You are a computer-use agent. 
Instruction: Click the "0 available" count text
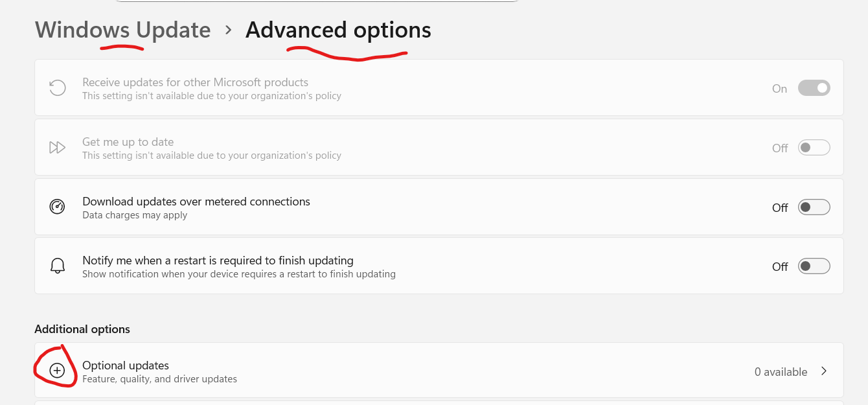click(x=781, y=372)
